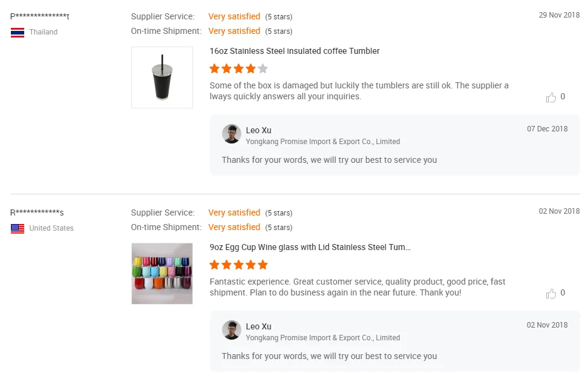
Task: Click the 29 Nov 2018 review date
Action: pos(559,15)
